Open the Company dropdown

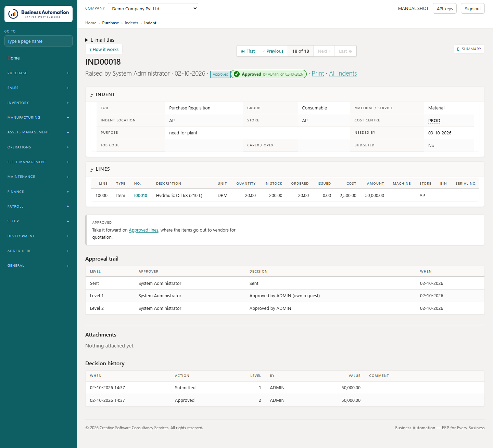pyautogui.click(x=153, y=8)
